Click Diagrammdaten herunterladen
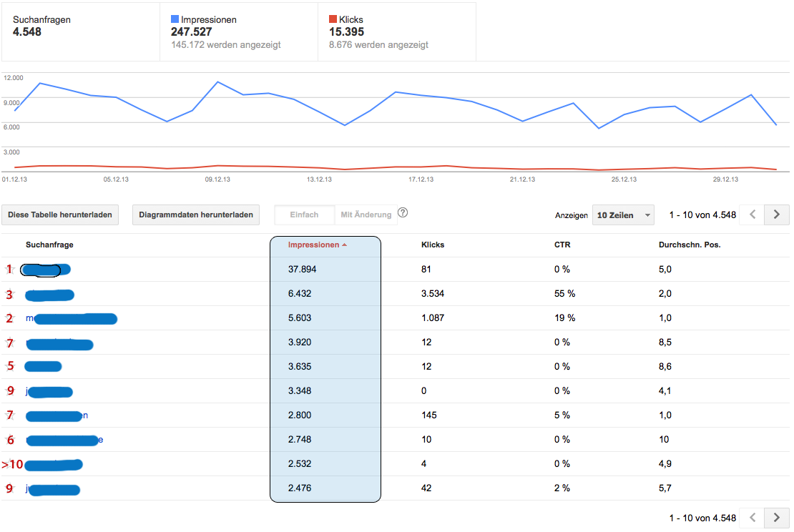The height and width of the screenshot is (532, 794). click(195, 214)
